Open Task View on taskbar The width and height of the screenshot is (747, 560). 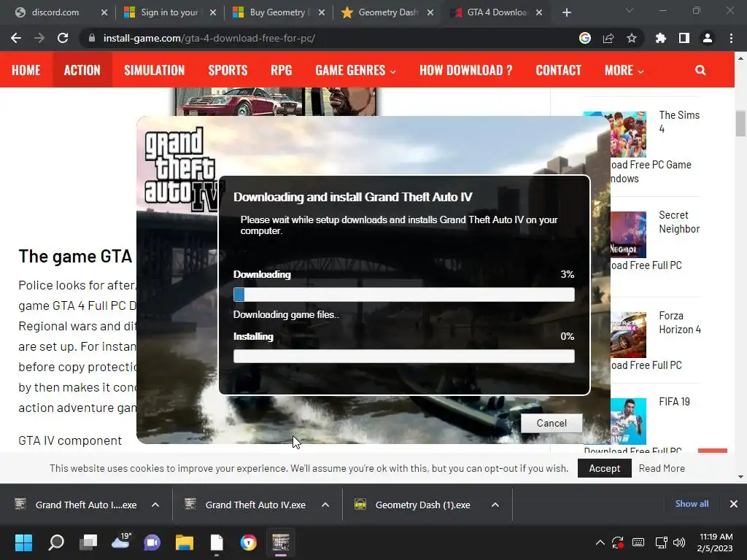click(x=88, y=542)
